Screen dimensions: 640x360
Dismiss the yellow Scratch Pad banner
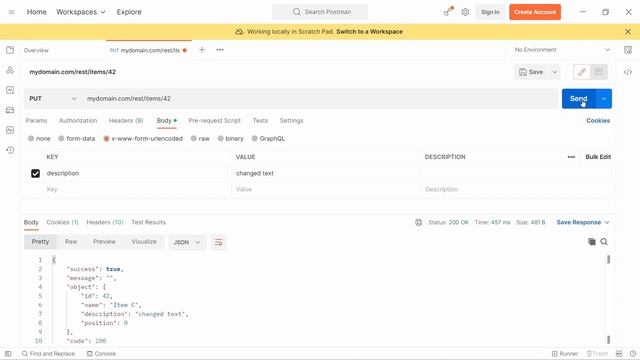pos(628,31)
